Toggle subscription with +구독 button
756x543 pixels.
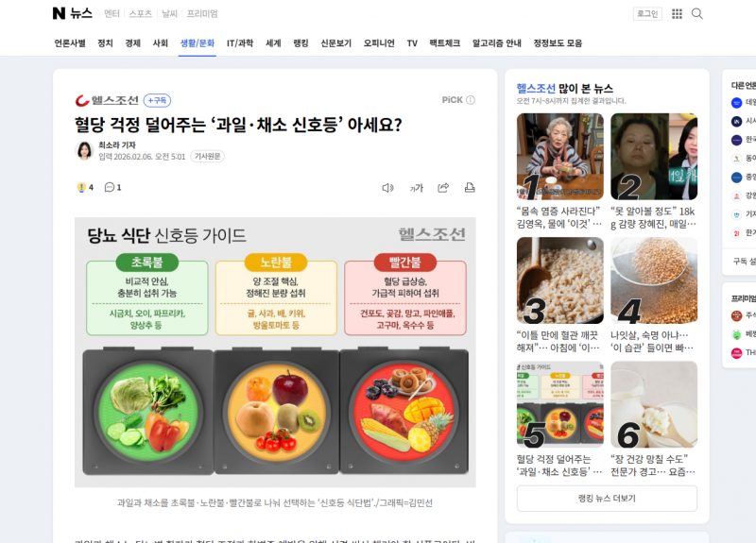[x=157, y=100]
